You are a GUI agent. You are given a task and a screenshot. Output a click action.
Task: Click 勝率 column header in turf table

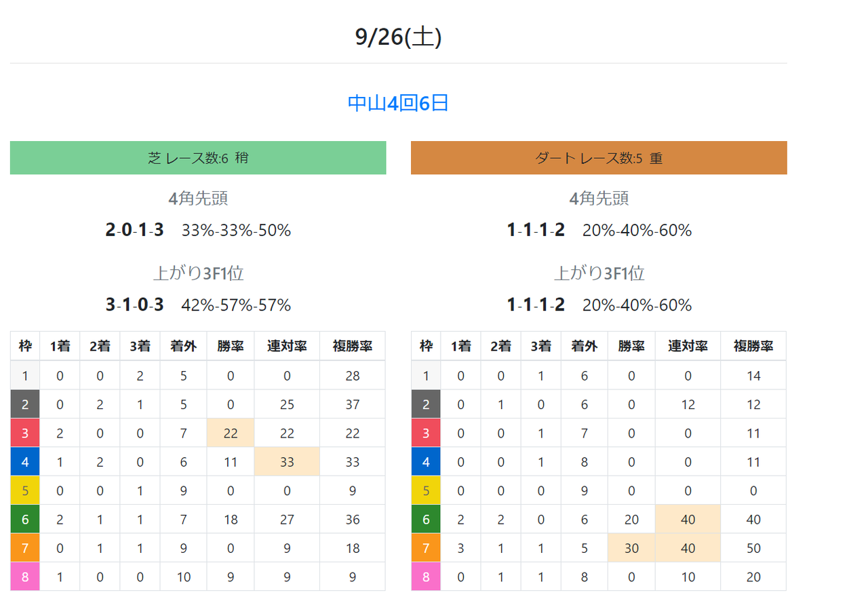coord(231,346)
